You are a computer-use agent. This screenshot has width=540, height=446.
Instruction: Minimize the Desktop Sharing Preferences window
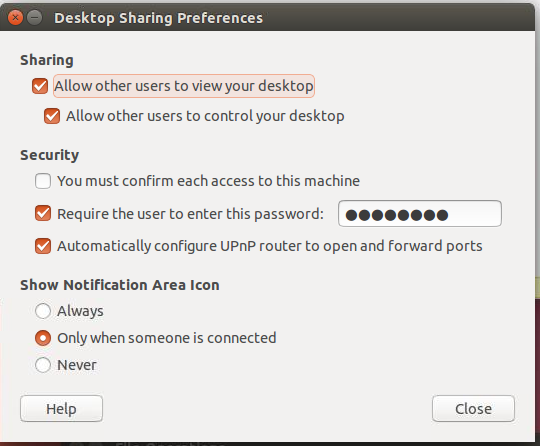tap(34, 18)
